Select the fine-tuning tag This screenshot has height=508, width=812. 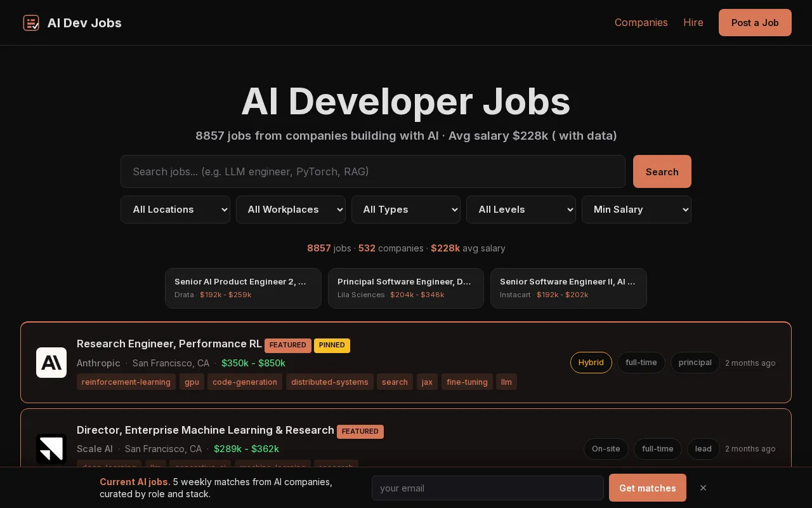coord(467,382)
